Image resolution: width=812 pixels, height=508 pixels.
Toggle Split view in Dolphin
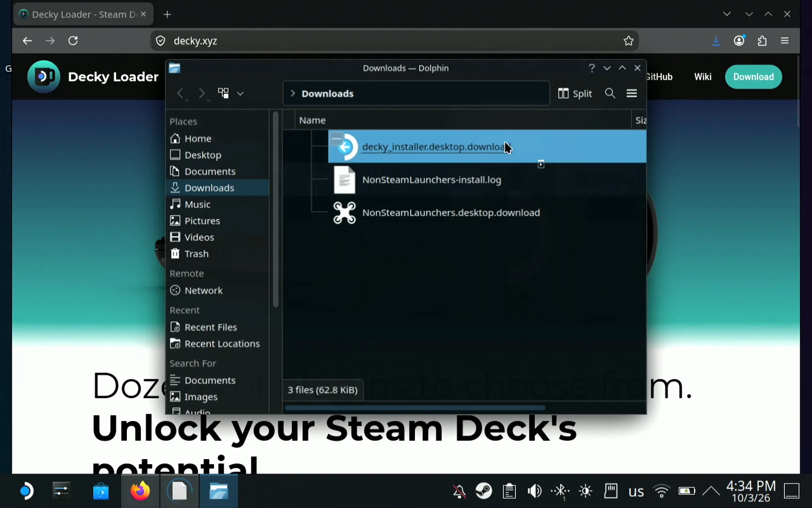click(x=575, y=93)
